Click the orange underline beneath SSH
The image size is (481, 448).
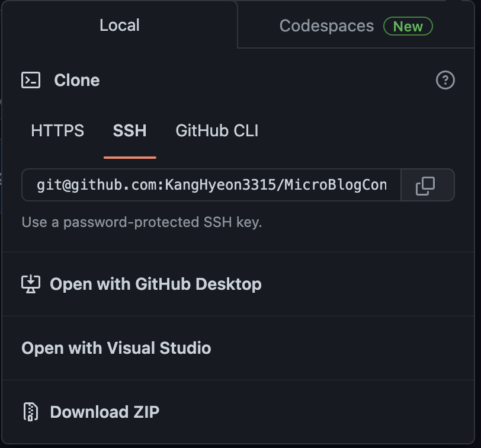(x=130, y=157)
